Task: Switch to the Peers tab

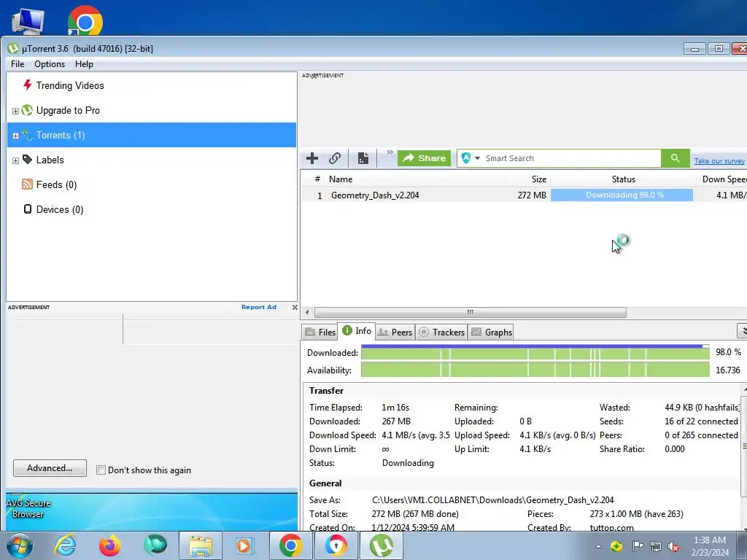Action: pos(395,332)
